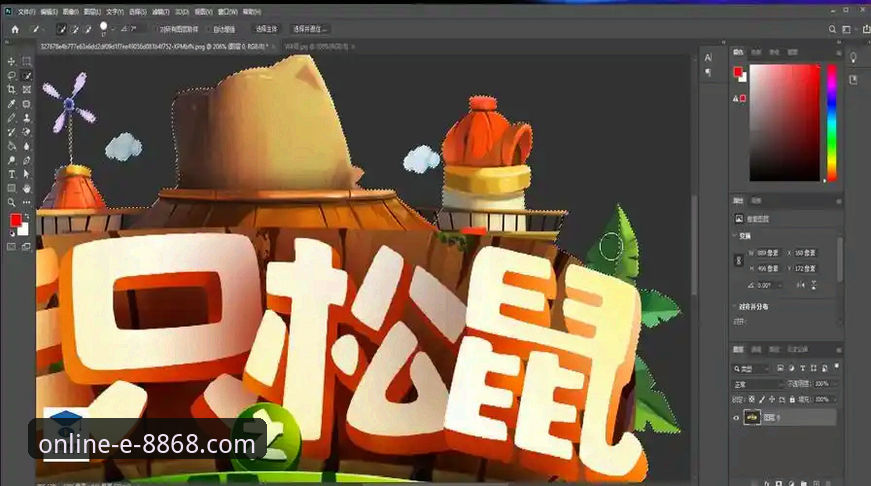Toggle layer filtering switch in Layers panel
The width and height of the screenshot is (871, 486).
coord(837,367)
